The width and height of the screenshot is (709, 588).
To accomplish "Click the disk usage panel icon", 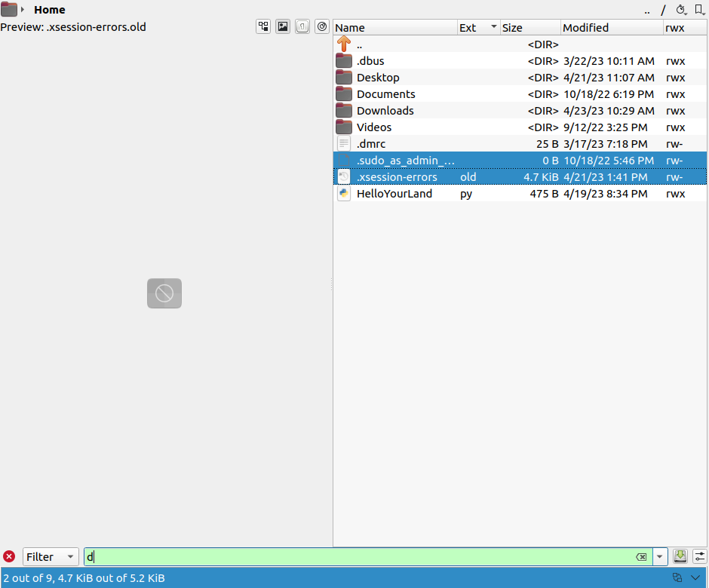I will coord(322,26).
